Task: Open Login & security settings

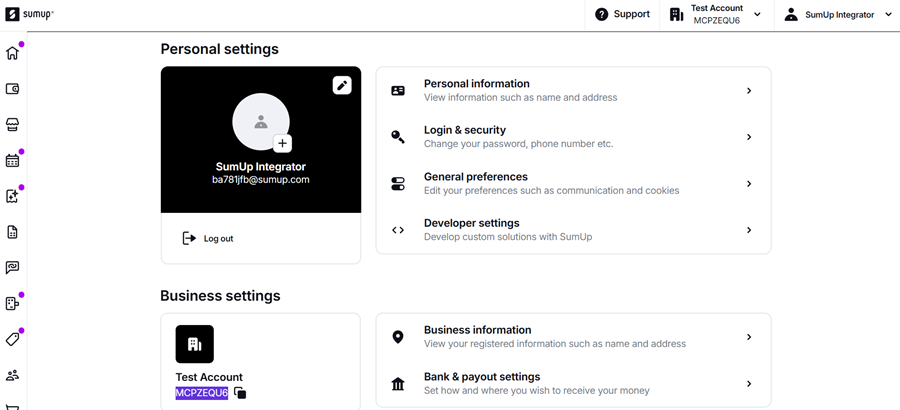Action: point(573,137)
